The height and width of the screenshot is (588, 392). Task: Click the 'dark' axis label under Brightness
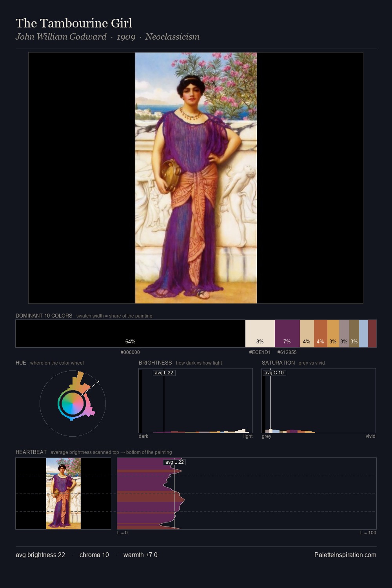coord(143,436)
